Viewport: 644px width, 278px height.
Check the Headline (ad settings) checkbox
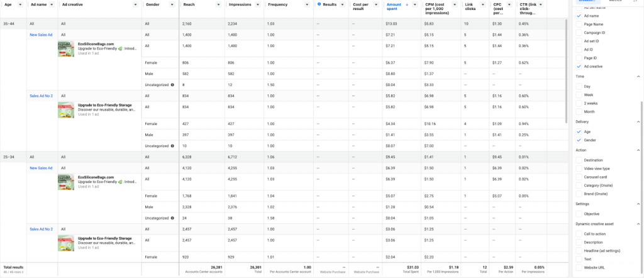579,250
